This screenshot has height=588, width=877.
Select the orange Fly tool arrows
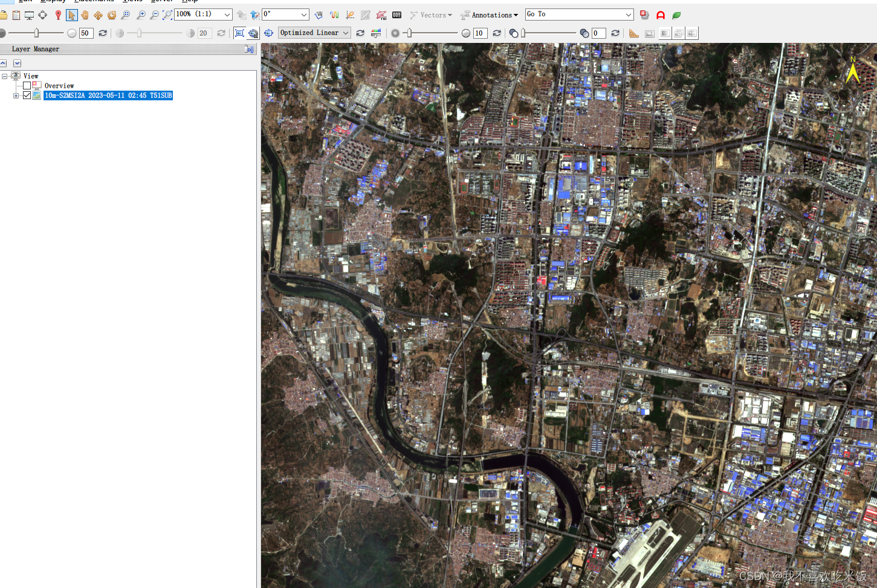[x=98, y=15]
